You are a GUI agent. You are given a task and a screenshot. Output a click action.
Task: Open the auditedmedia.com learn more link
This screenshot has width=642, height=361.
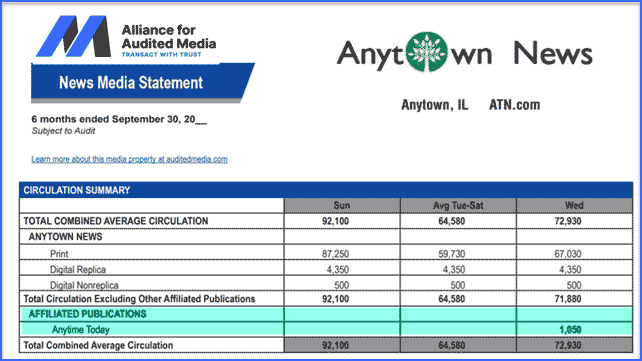(x=129, y=159)
